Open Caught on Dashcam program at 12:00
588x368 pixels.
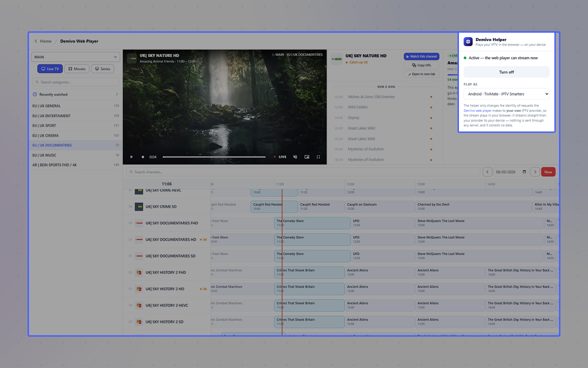[x=379, y=207]
